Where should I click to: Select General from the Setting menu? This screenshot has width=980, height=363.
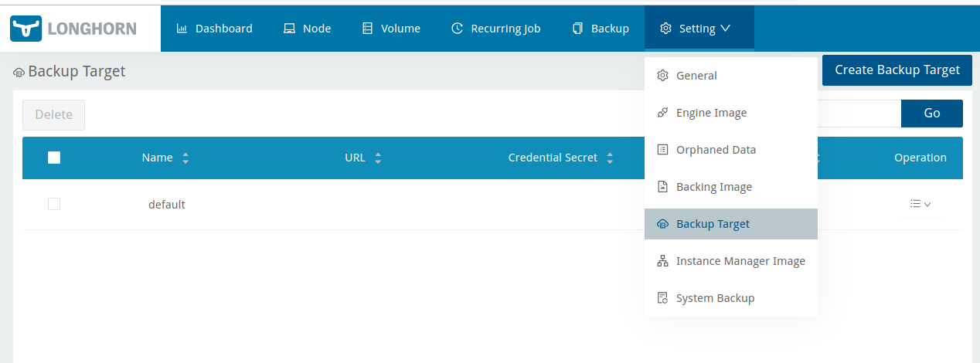(x=696, y=76)
